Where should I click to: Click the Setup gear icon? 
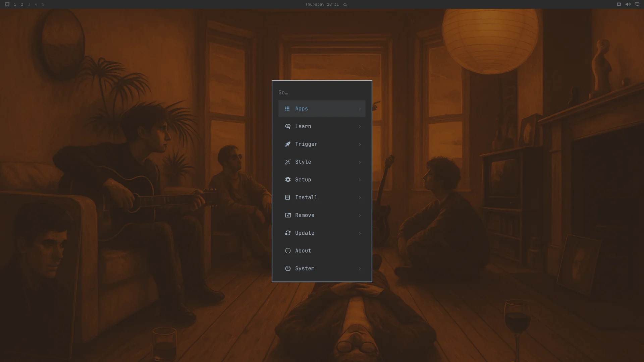pyautogui.click(x=288, y=180)
